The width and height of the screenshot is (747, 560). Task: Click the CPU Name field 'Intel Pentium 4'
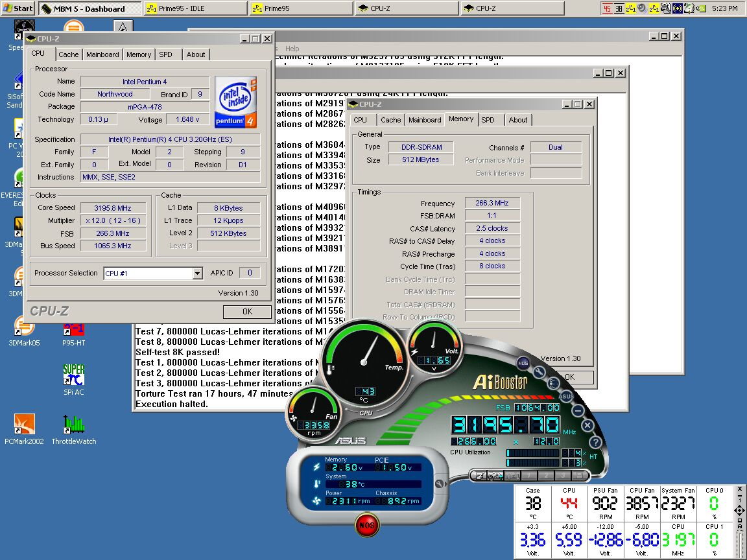tap(145, 82)
